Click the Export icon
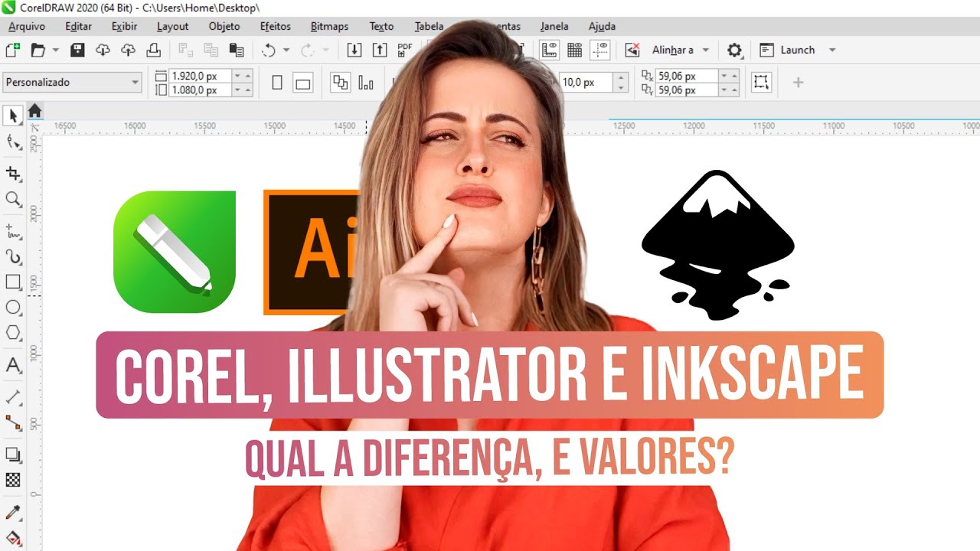 coord(380,50)
